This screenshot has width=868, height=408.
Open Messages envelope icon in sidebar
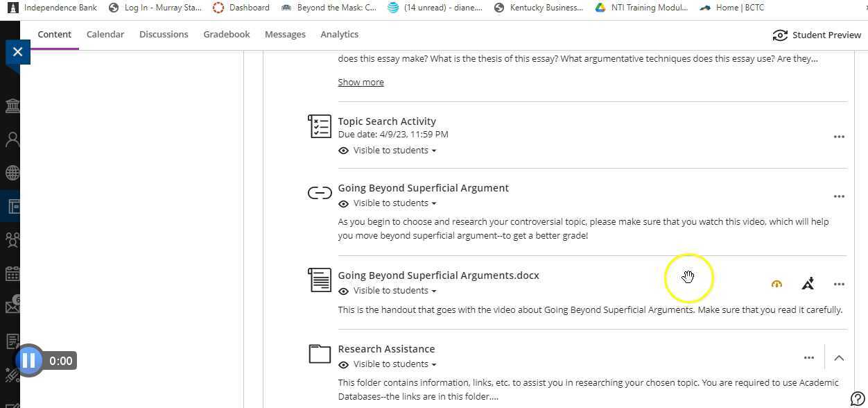12,307
